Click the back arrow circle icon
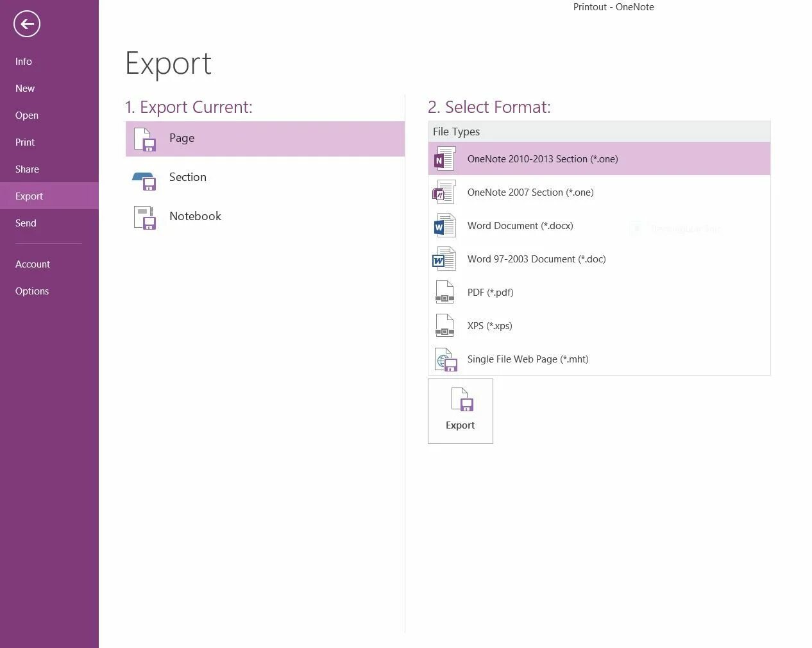 click(x=27, y=24)
